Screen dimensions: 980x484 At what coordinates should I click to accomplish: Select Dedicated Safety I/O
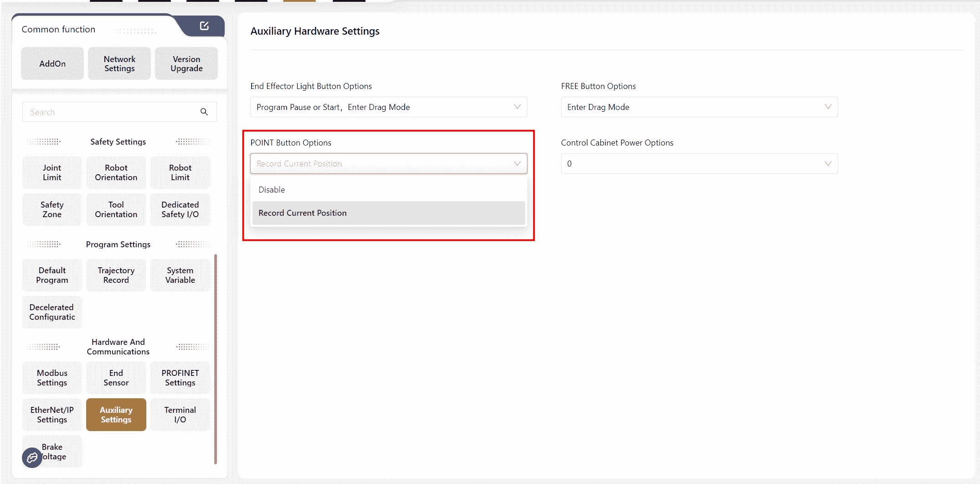pos(180,210)
